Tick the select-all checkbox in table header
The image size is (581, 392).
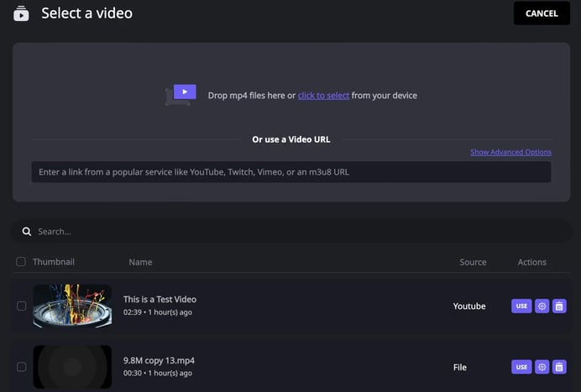[21, 262]
